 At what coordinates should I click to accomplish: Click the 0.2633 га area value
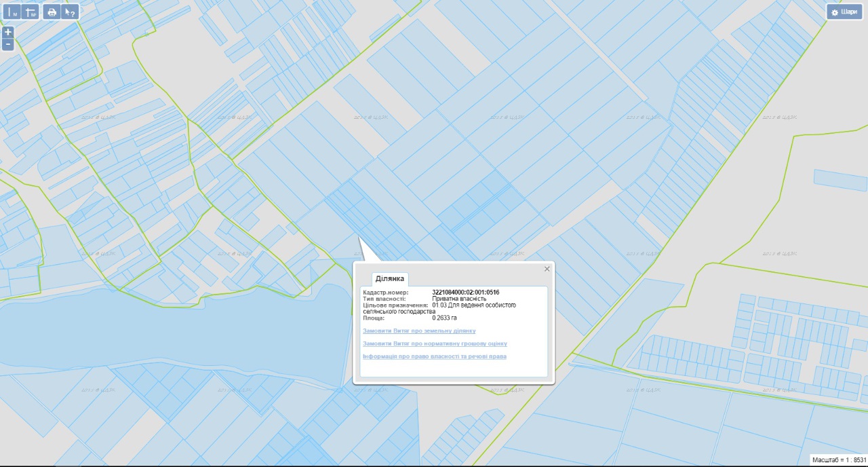pos(444,318)
